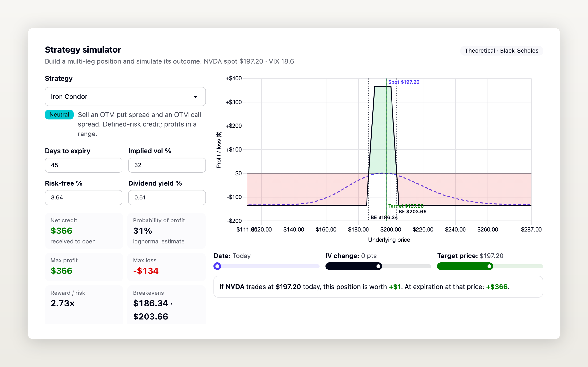Click the $200.00 x-axis label
This screenshot has width=588, height=367.
pos(391,229)
